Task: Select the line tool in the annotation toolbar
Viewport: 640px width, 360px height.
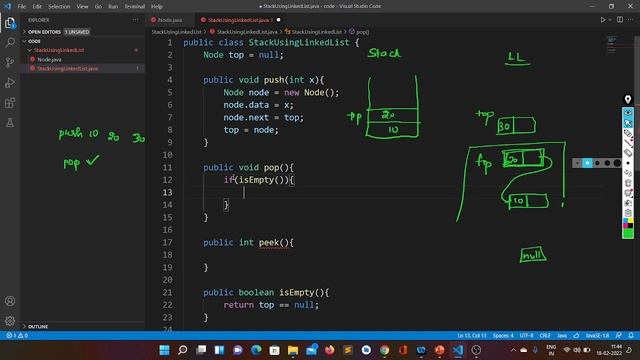Action: click(x=628, y=143)
